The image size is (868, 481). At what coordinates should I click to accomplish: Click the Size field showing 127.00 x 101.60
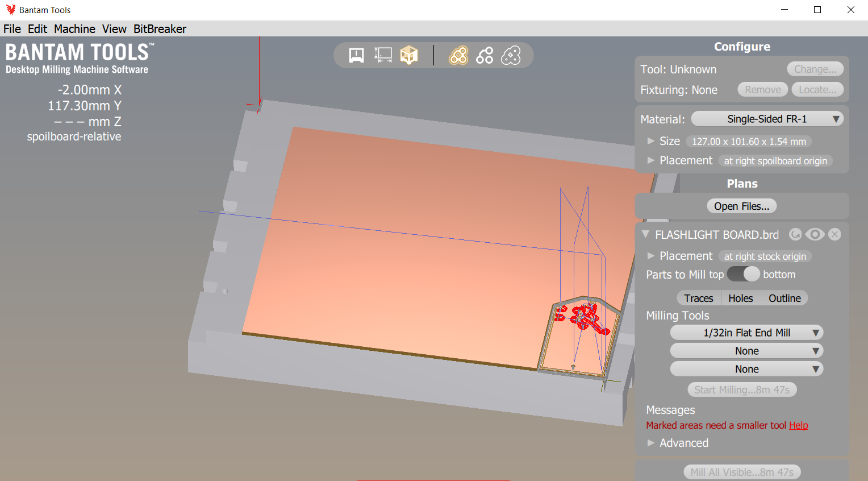(x=749, y=141)
